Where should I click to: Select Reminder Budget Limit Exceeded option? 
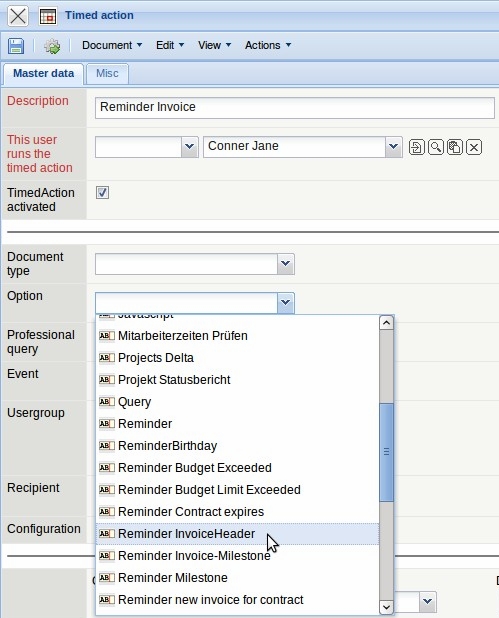click(x=237, y=490)
